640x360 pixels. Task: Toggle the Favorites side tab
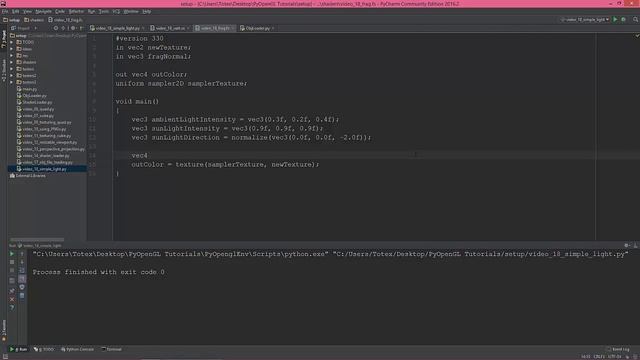4,330
